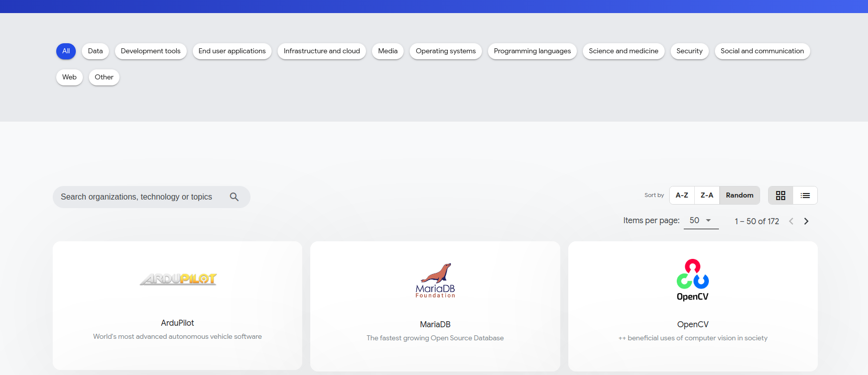The height and width of the screenshot is (375, 868).
Task: Sort organizations A-Z
Action: pyautogui.click(x=682, y=196)
